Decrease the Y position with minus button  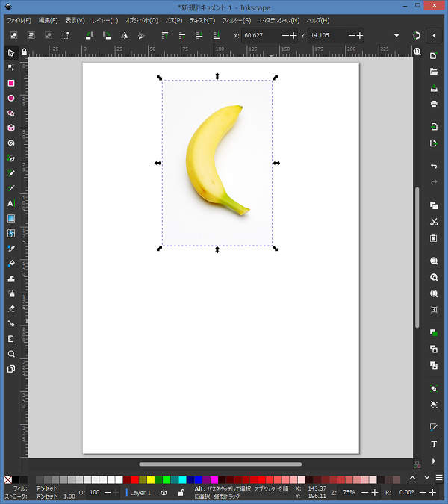[352, 35]
